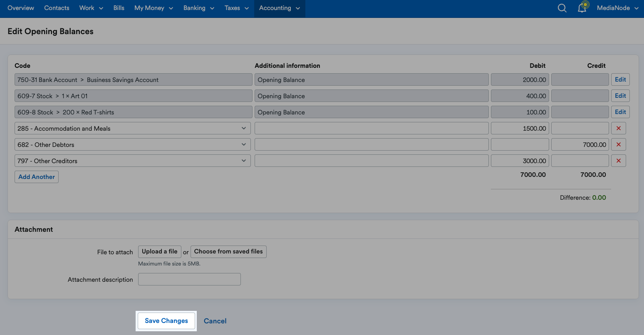Viewport: 644px width, 335px height.
Task: Click the Other Debtors debit field
Action: (520, 144)
